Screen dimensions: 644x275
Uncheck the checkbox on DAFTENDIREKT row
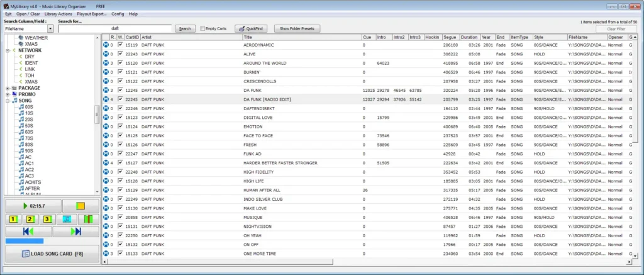(120, 108)
